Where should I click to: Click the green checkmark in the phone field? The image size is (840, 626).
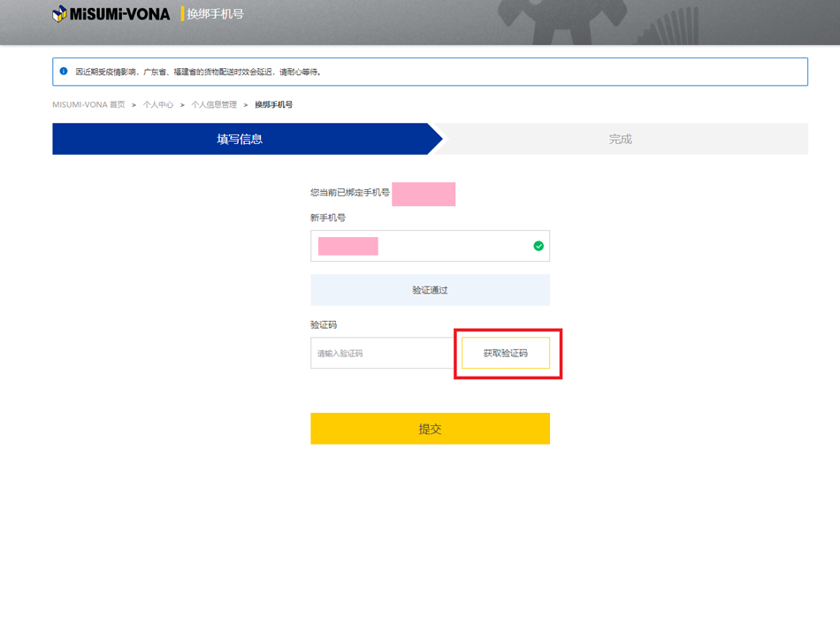tap(538, 246)
